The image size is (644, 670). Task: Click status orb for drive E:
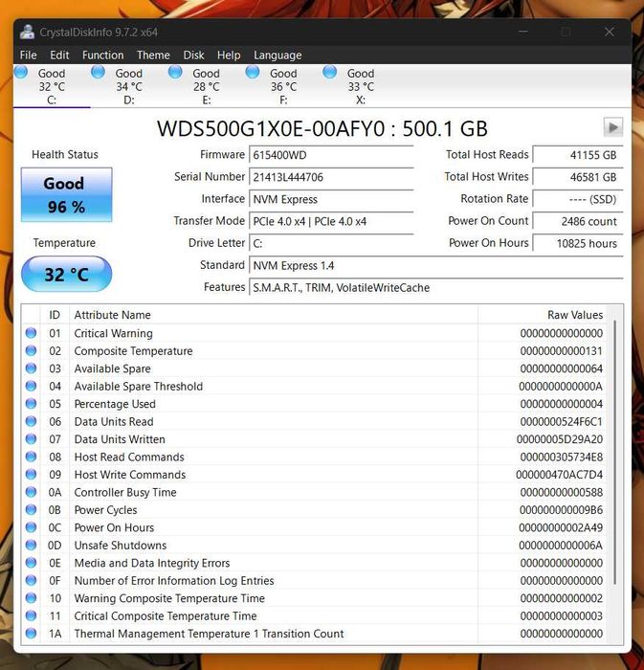coord(175,72)
